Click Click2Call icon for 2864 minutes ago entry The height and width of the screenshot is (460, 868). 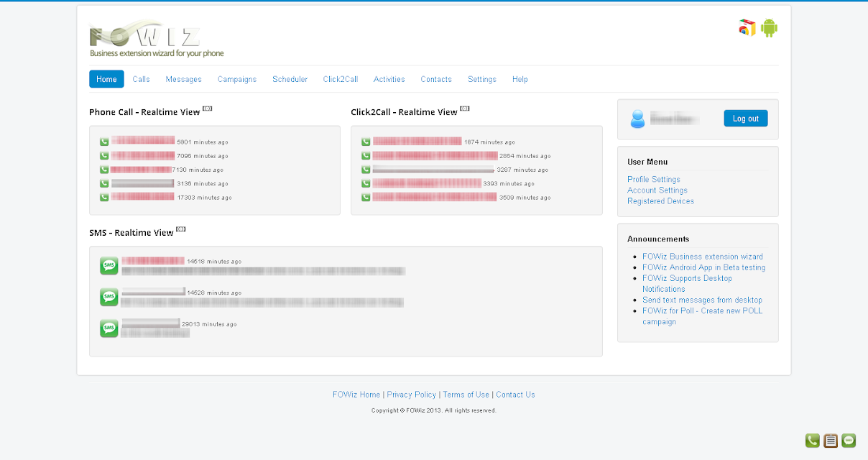(x=366, y=155)
